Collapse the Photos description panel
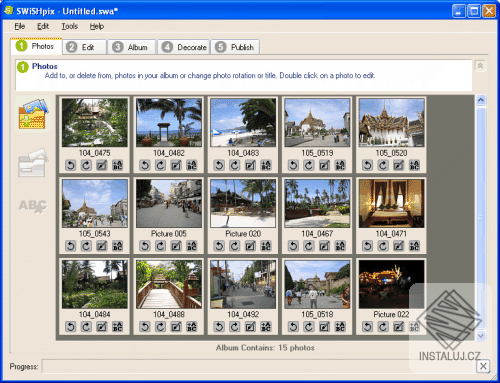Screen dimensions: 500x383 [x=480, y=66]
